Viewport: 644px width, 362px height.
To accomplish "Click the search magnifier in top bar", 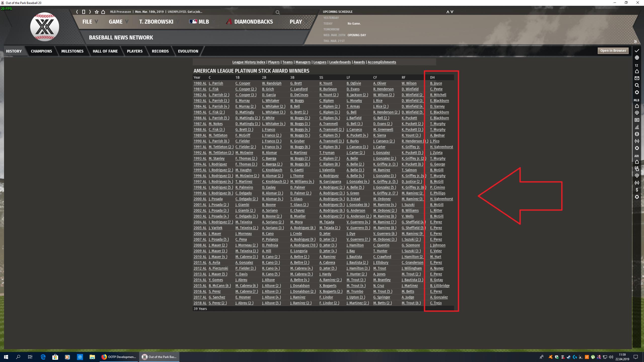I will [278, 12].
